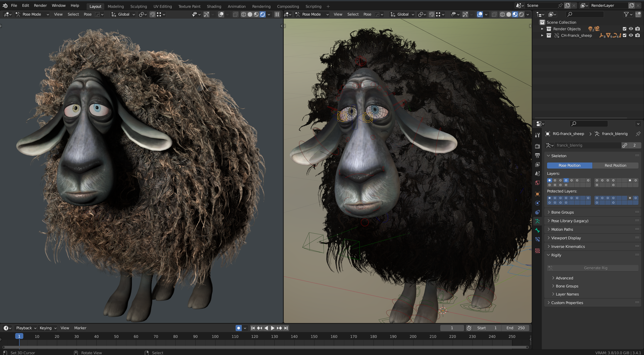The height and width of the screenshot is (355, 644).
Task: Open the Tool properties tab
Action: (538, 135)
